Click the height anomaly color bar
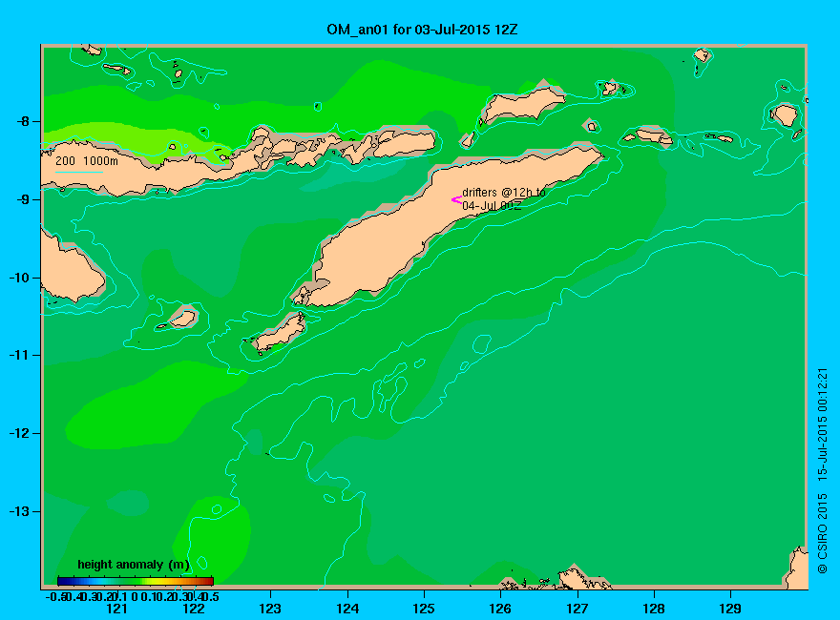The height and width of the screenshot is (620, 840). click(136, 581)
